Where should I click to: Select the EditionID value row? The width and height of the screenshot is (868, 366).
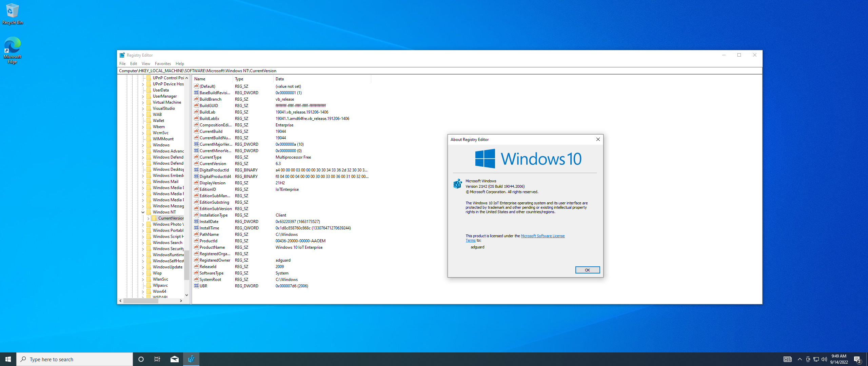click(281, 189)
